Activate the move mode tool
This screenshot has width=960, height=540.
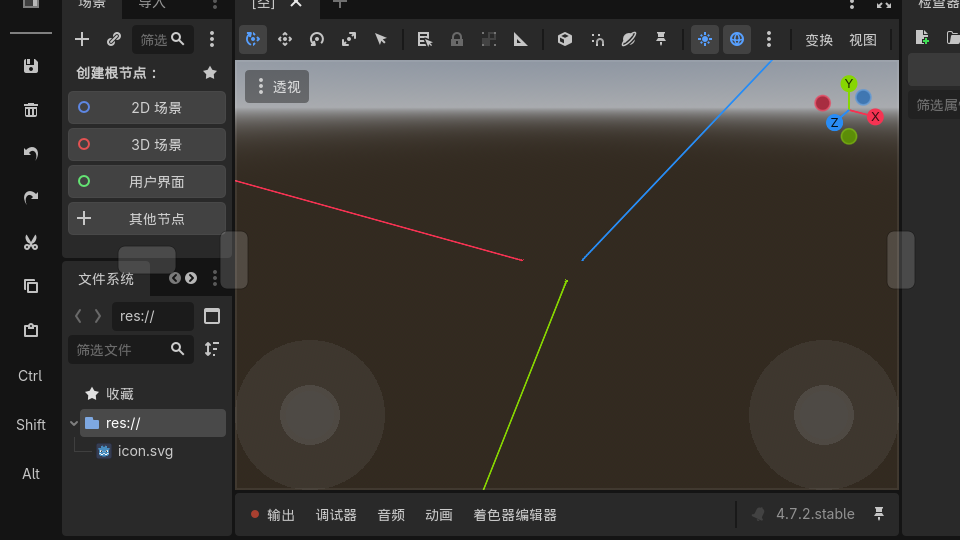[x=285, y=39]
